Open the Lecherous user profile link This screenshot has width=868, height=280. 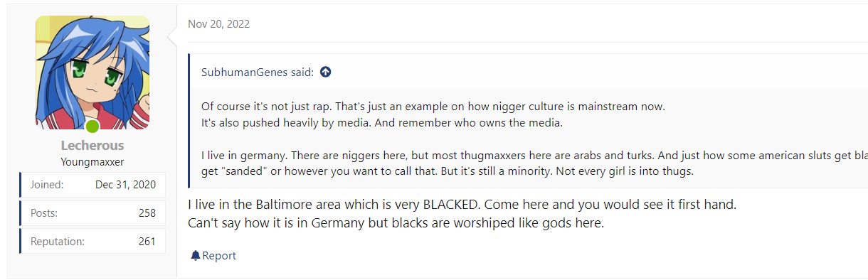click(x=92, y=146)
